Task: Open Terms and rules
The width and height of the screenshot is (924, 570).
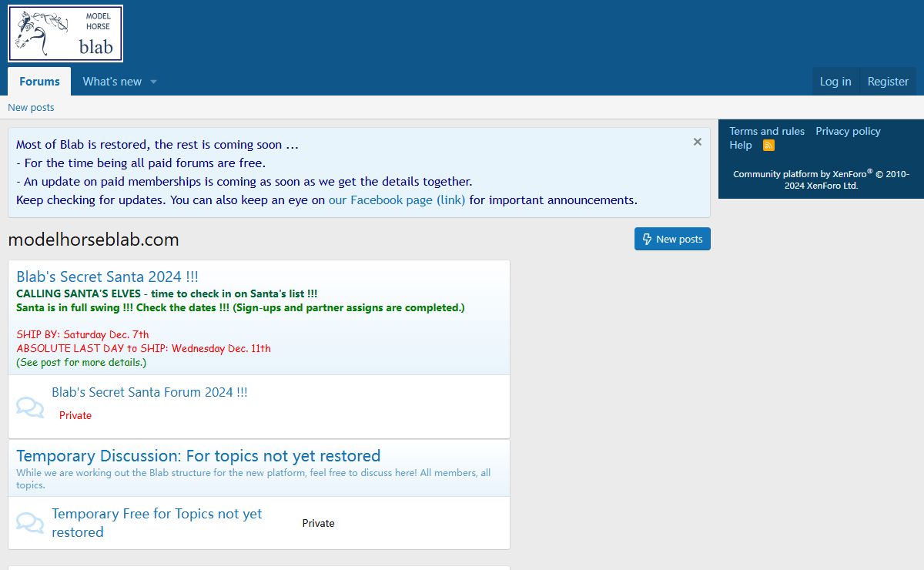Action: (767, 131)
